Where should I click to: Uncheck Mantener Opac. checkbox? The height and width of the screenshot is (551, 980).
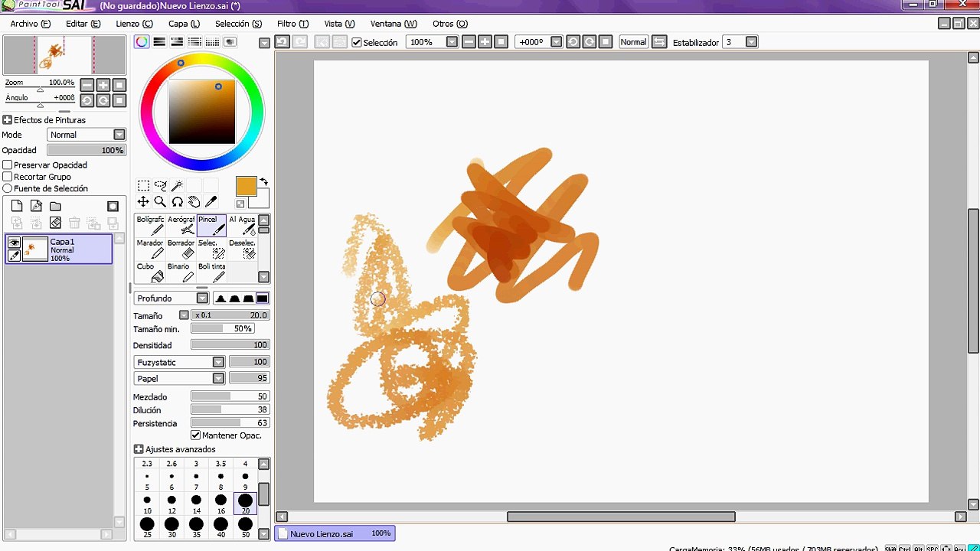195,435
